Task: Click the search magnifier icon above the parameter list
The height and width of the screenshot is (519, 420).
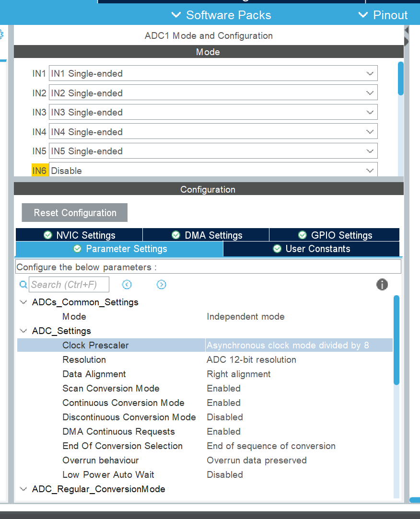Action: point(23,284)
